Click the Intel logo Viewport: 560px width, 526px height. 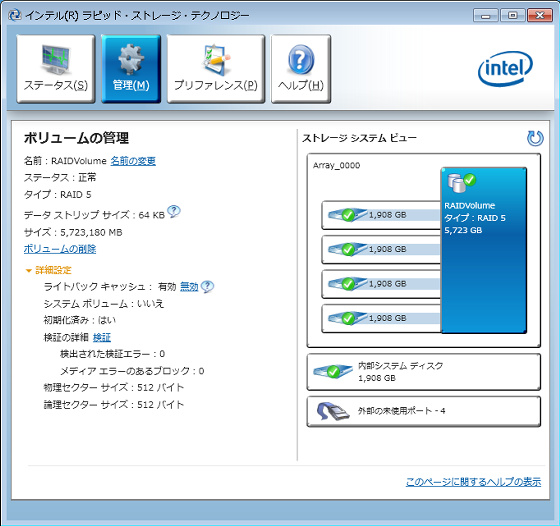(505, 69)
